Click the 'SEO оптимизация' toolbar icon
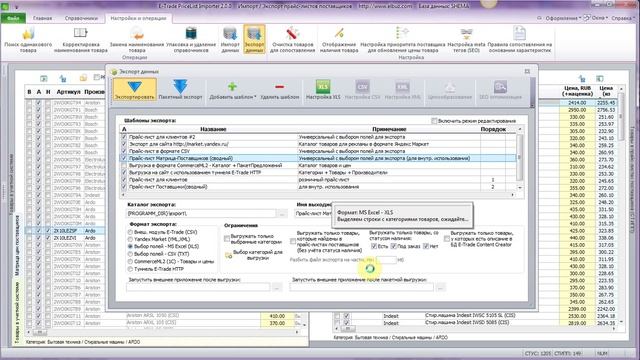Viewport: 640px width, 360px height. pyautogui.click(x=500, y=89)
